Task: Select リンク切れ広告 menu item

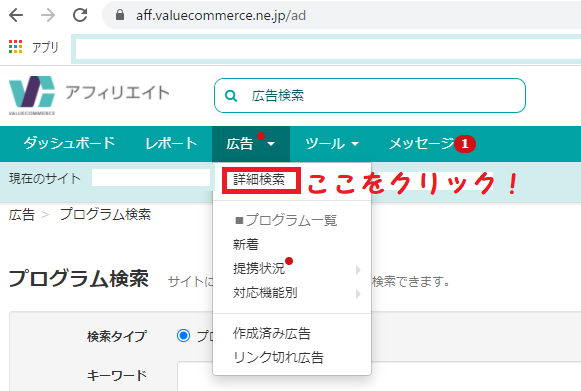Action: [x=278, y=357]
